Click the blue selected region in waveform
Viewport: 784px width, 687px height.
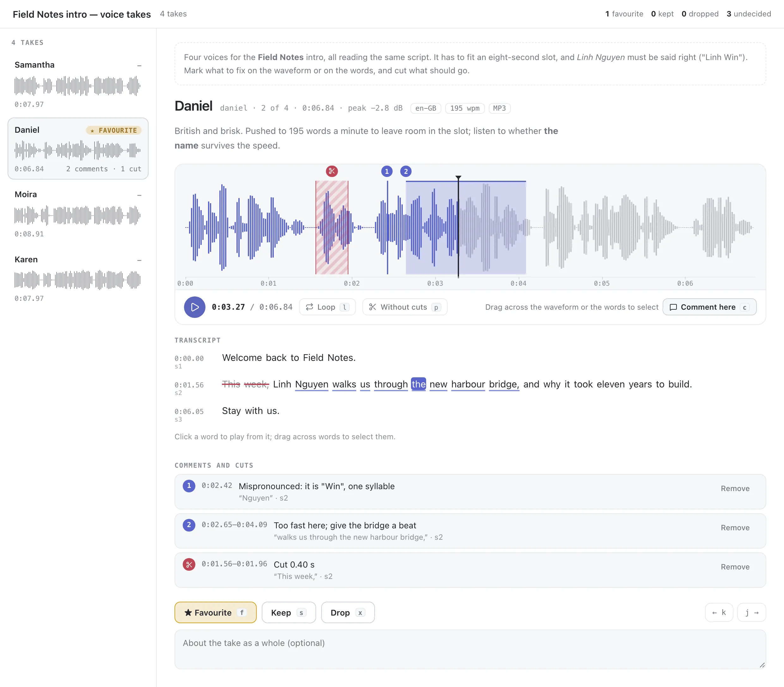(466, 227)
